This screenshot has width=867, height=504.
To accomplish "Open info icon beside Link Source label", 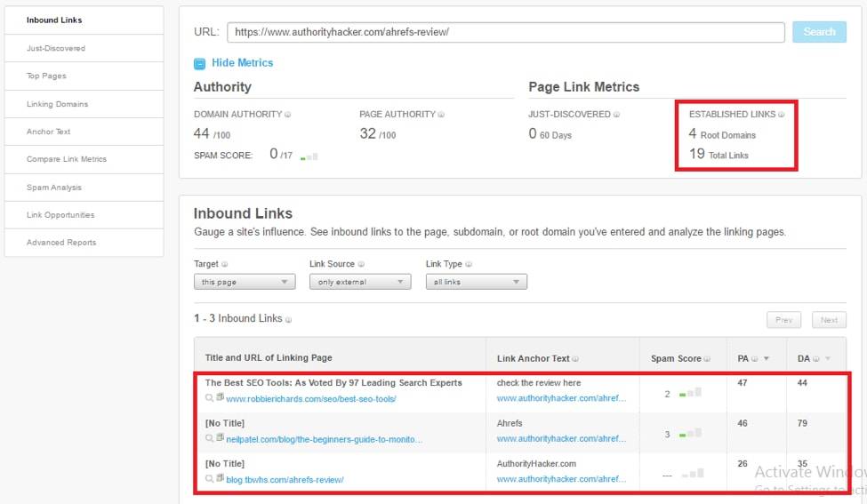I will pyautogui.click(x=361, y=264).
